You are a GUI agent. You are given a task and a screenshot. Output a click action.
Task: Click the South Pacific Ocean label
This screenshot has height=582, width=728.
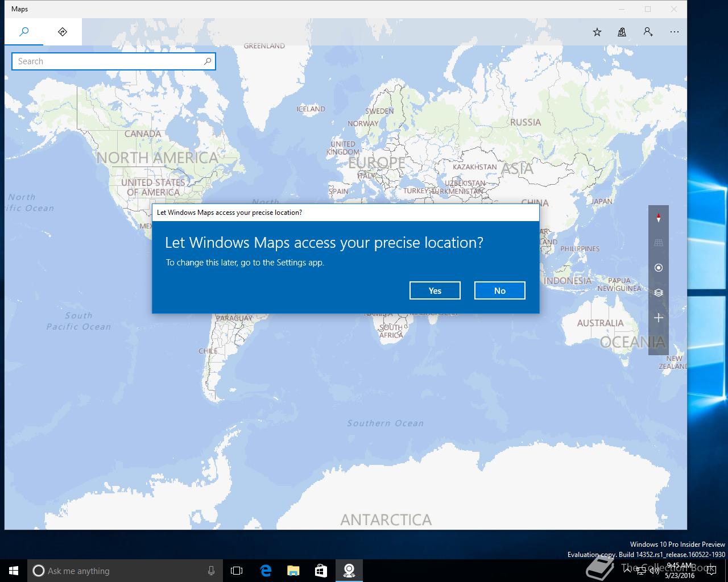pyautogui.click(x=78, y=321)
